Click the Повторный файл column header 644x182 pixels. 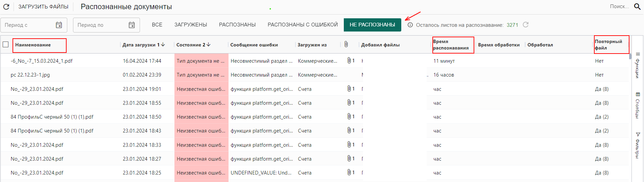tap(608, 45)
